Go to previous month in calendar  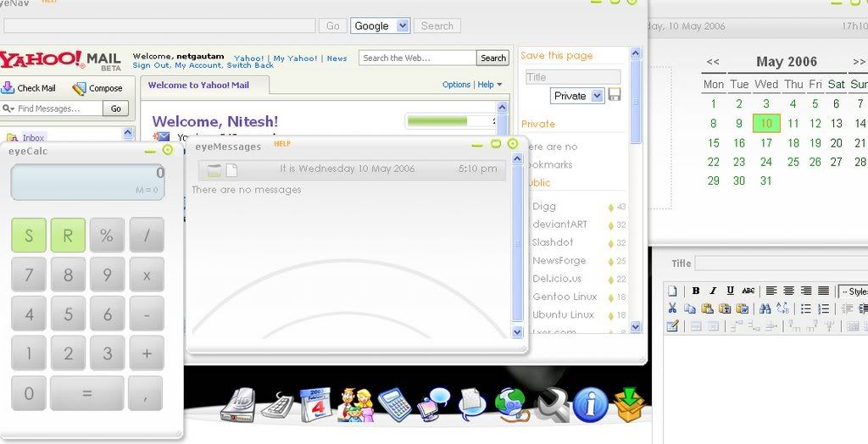tap(713, 62)
